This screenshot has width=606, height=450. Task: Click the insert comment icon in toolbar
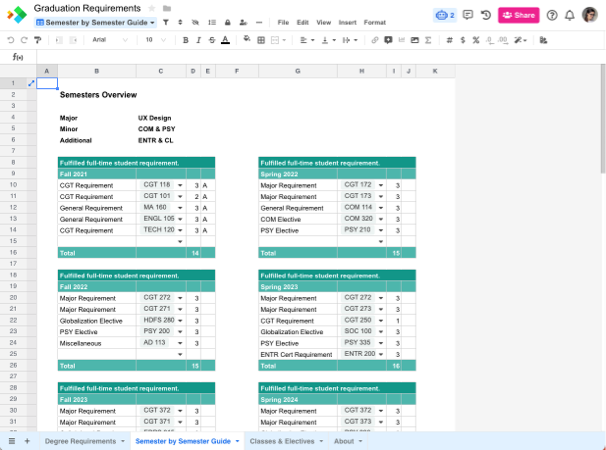[388, 40]
